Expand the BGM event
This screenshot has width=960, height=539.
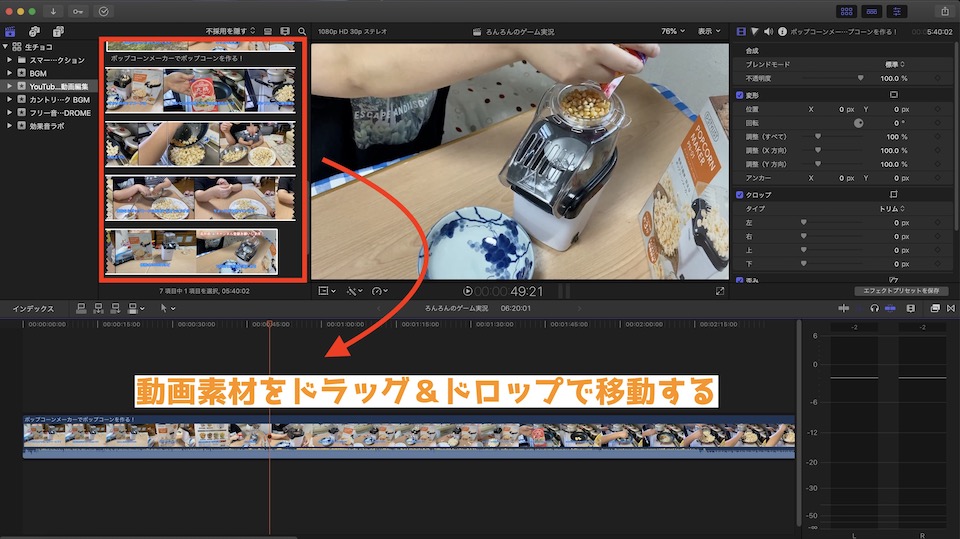9,73
